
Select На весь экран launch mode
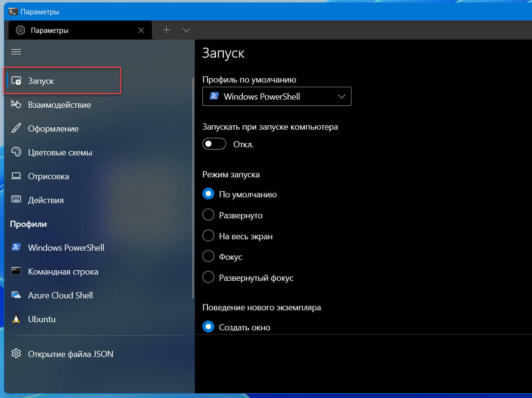point(208,235)
